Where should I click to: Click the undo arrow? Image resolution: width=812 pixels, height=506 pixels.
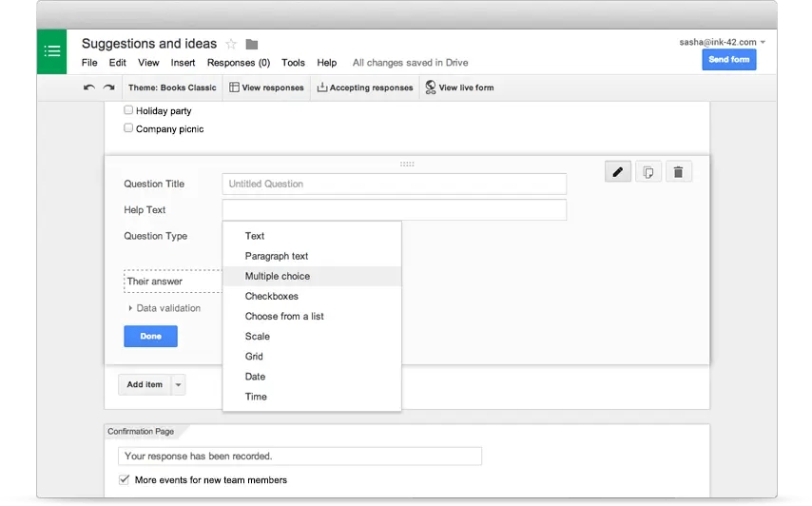tap(89, 88)
